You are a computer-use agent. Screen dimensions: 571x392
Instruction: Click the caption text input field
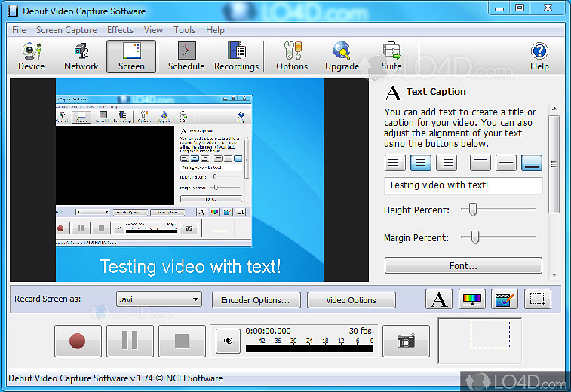463,185
